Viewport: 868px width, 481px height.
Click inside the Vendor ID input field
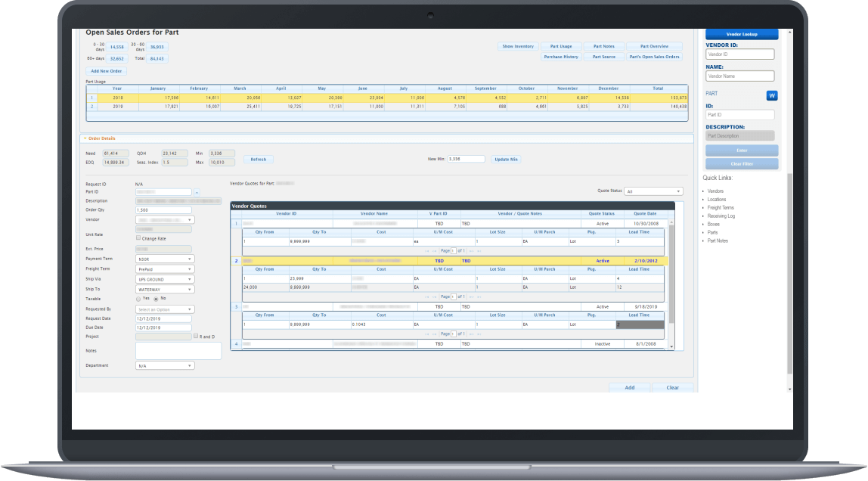pyautogui.click(x=739, y=54)
